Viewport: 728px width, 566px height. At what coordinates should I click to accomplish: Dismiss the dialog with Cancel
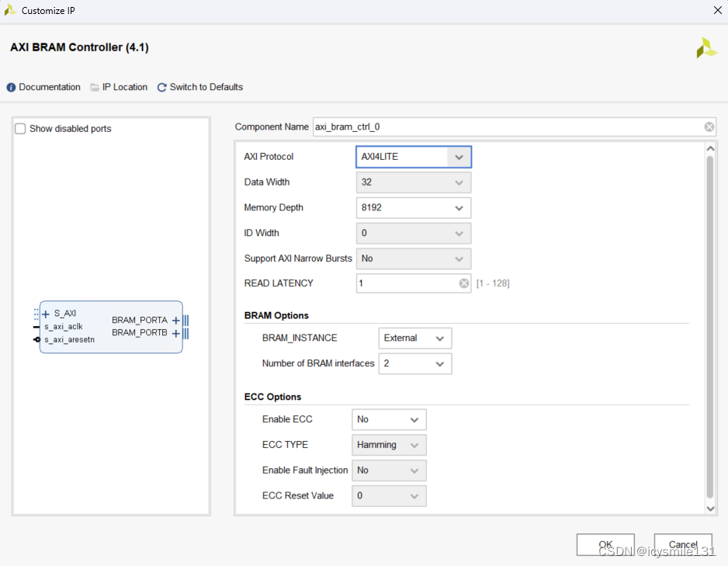tap(683, 544)
